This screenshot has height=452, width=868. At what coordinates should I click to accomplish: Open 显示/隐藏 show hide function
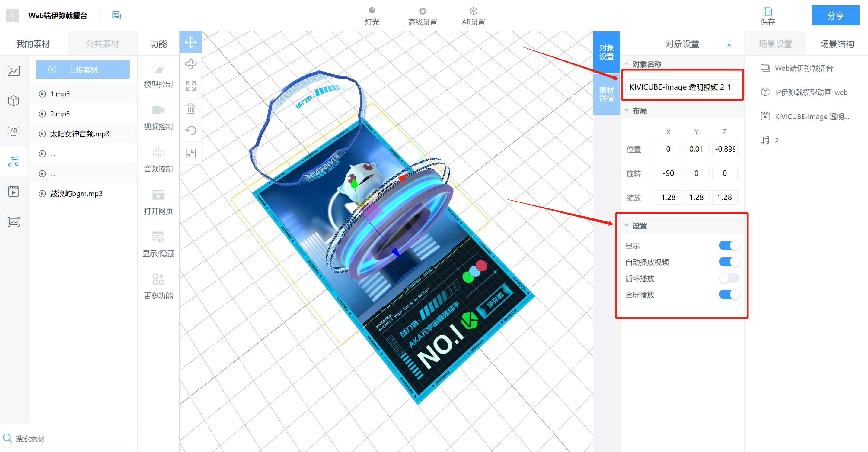[158, 244]
